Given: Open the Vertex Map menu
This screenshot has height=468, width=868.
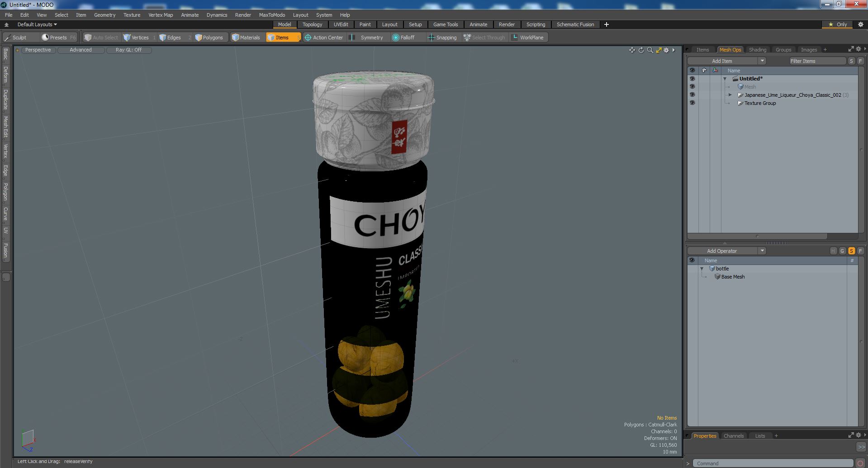Looking at the screenshot, I should click(161, 15).
